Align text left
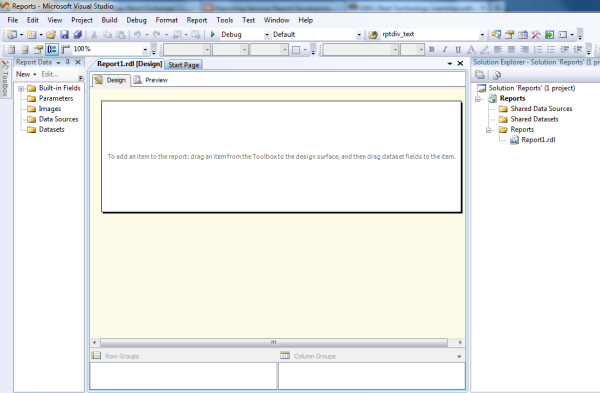 coord(497,49)
